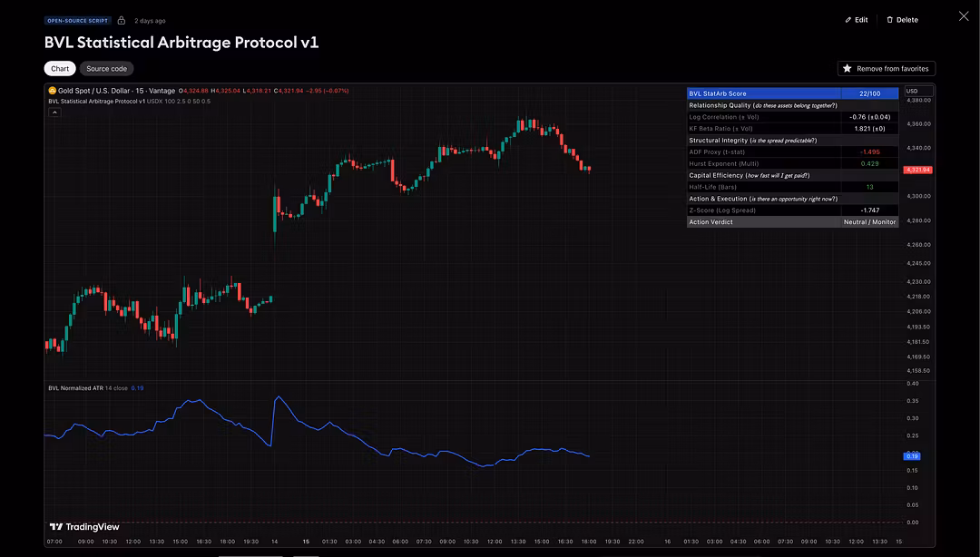The height and width of the screenshot is (557, 980).
Task: Click the 22/100 score cell
Action: click(869, 93)
